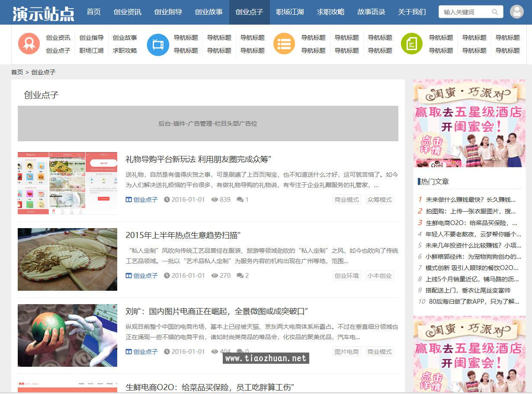Viewport: 532px width, 394px height.
Task: Click 创业点子 in breadcrumb
Action: click(43, 72)
